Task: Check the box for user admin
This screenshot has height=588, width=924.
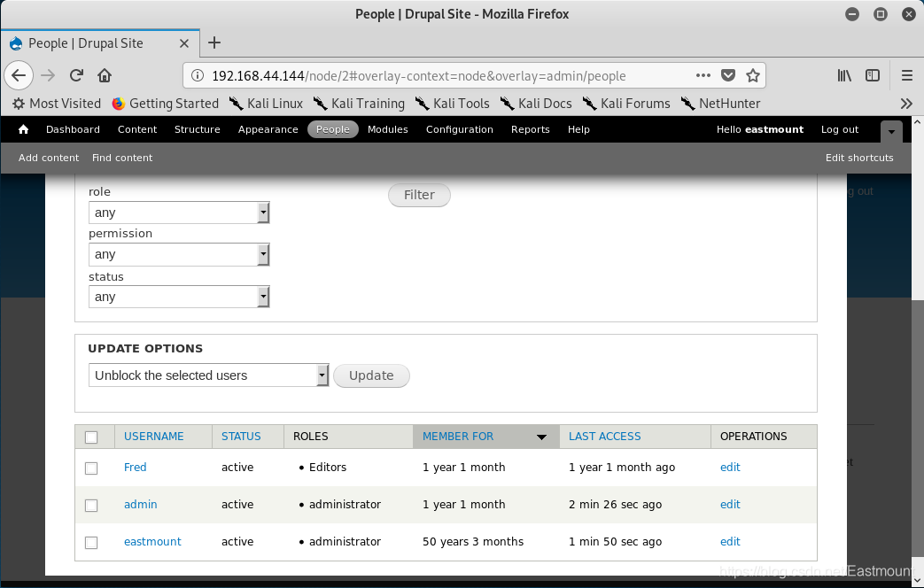Action: pos(91,506)
